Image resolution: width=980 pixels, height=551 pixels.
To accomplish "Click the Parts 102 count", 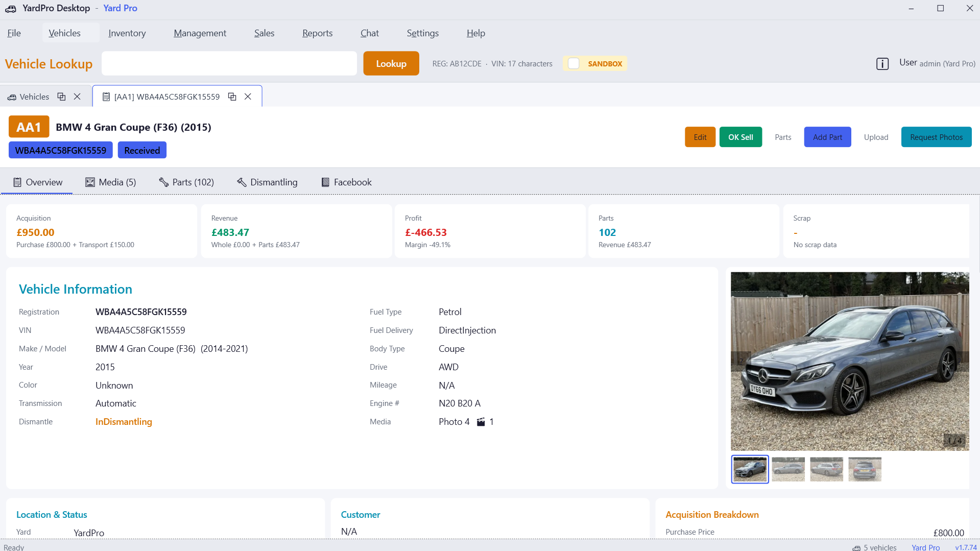I will pyautogui.click(x=607, y=232).
